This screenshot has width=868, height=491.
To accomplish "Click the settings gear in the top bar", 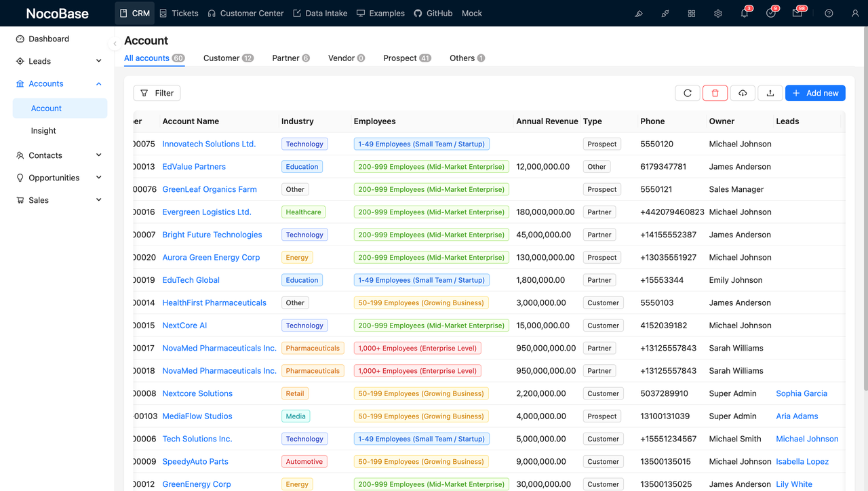I will coord(717,13).
